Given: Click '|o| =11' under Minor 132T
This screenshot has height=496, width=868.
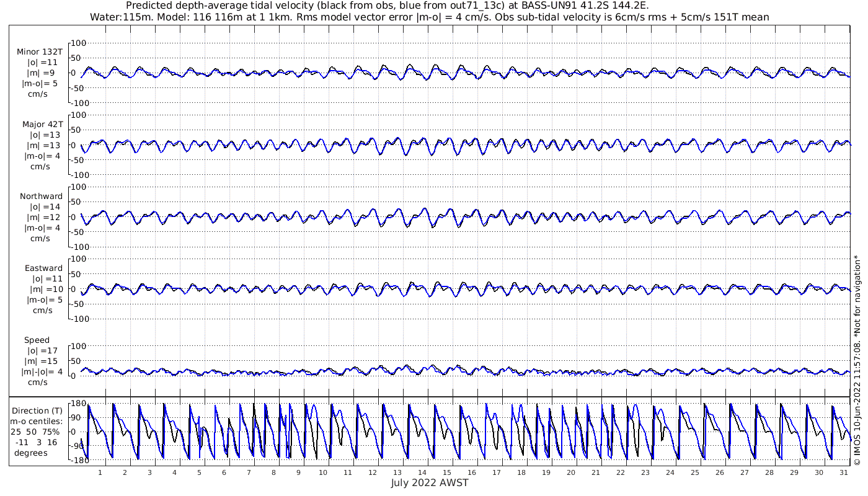Looking at the screenshot, I should (42, 63).
